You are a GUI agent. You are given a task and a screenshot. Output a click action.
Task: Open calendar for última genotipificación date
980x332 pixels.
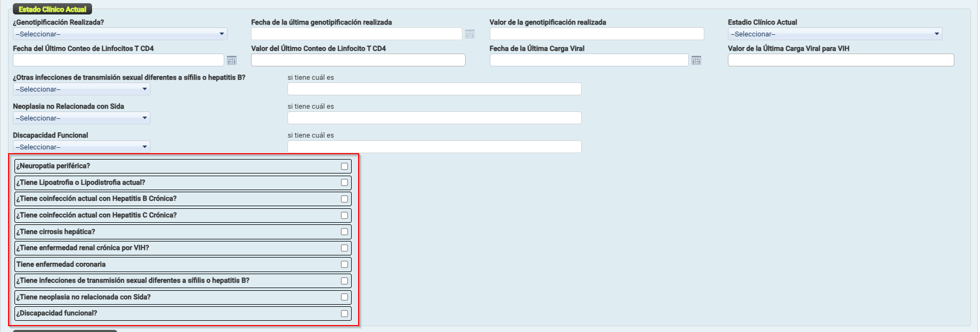click(469, 34)
